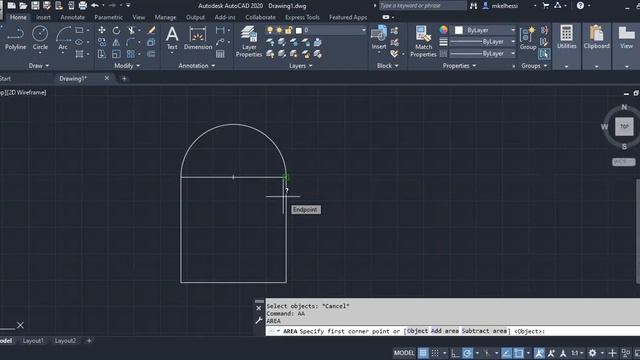Click the Erase tool icon
This screenshot has width=640, height=360.
(151, 30)
